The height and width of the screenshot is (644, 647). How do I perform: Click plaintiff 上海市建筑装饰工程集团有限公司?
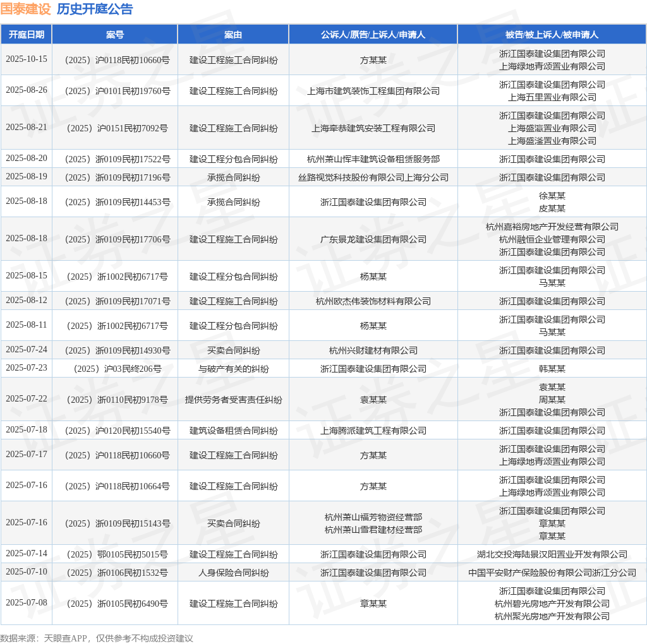click(x=373, y=91)
